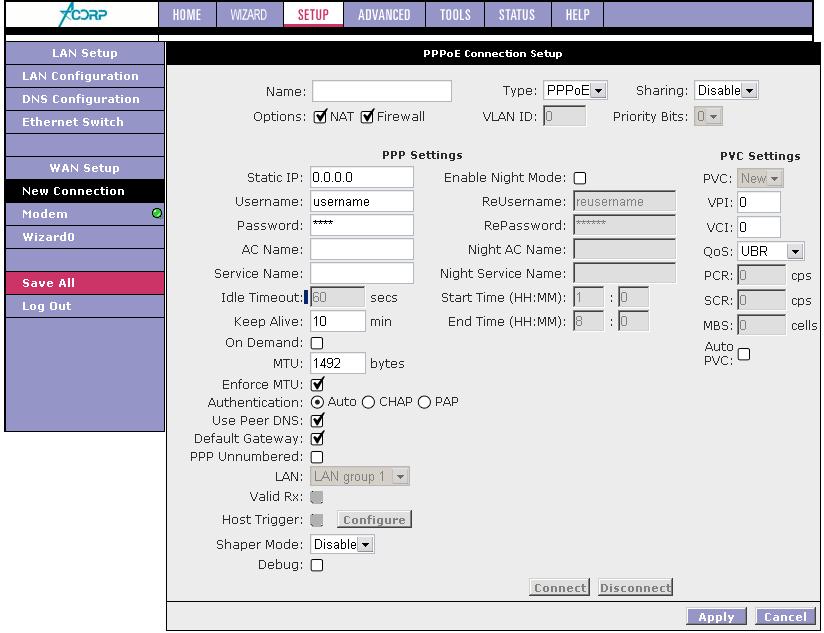
Task: Switch to the ADVANCED tab
Action: tap(384, 15)
